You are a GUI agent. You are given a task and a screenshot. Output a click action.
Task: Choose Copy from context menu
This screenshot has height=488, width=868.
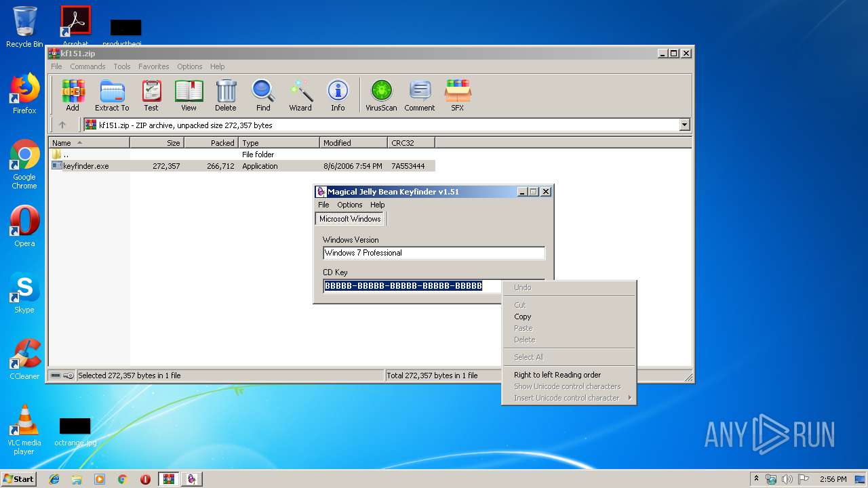tap(522, 317)
